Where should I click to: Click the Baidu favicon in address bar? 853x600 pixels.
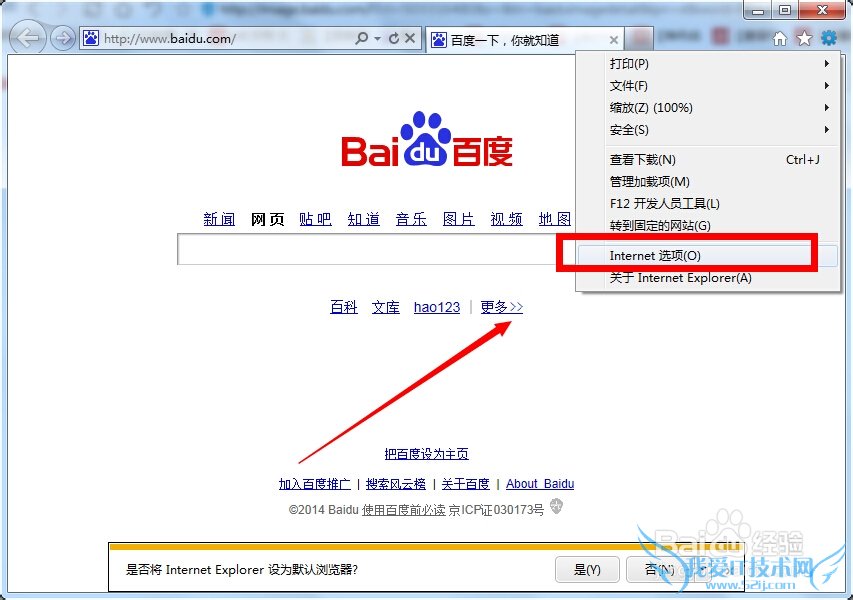[91, 38]
